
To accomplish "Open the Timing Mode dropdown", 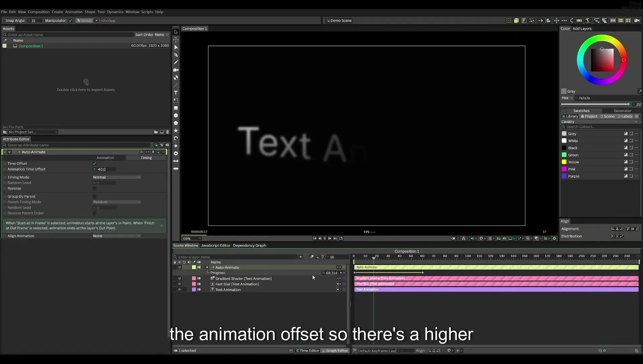I will [117, 177].
